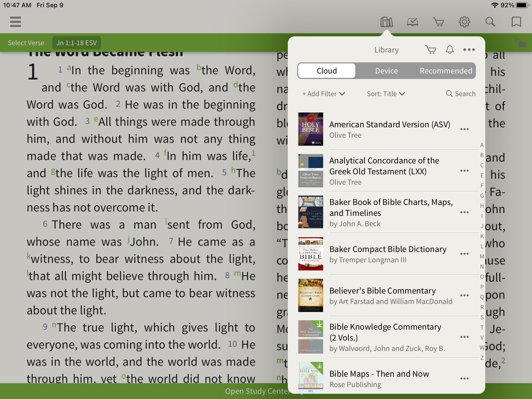Tap footnote marker e in verse 3
The image size is (532, 399).
[x=96, y=119]
